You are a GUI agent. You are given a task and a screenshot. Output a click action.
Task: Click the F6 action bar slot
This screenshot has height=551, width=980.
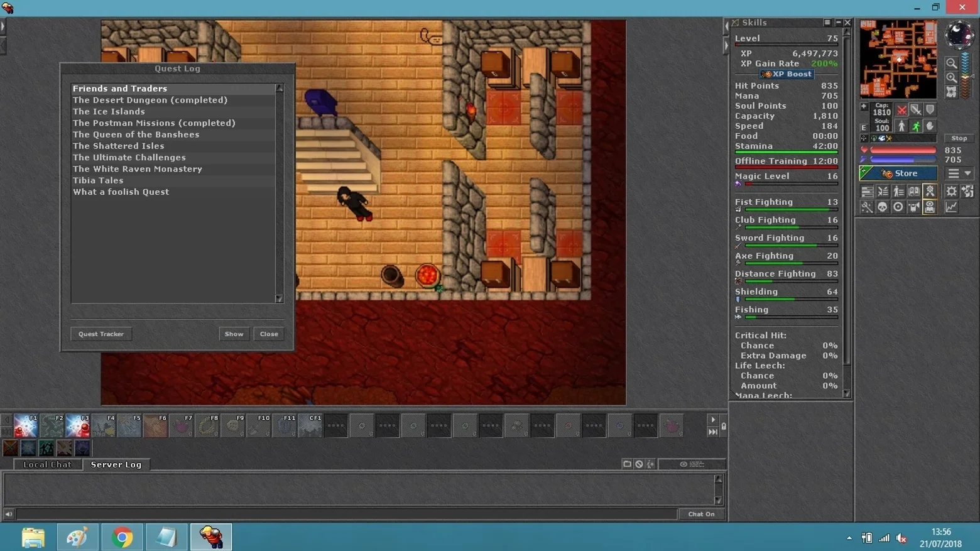point(155,425)
